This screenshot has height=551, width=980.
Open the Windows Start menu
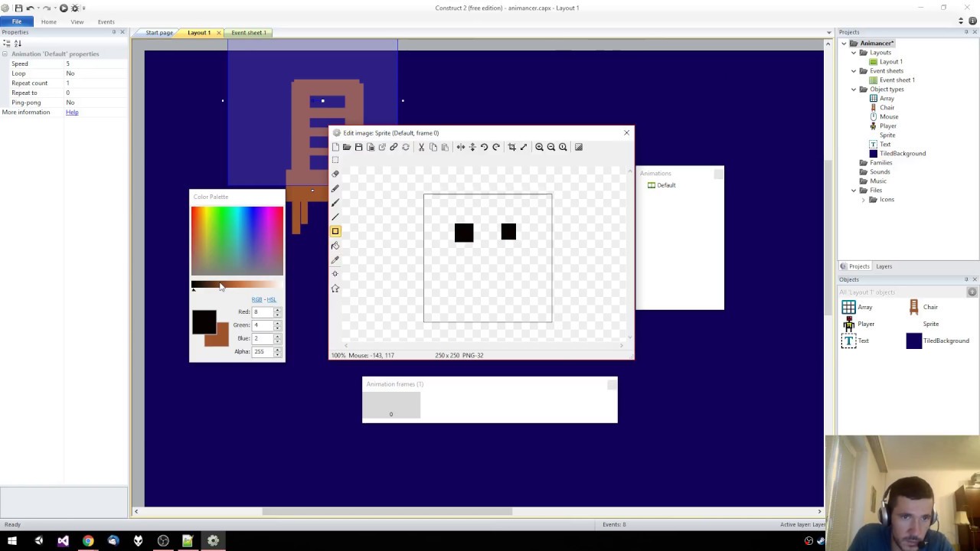[x=12, y=541]
